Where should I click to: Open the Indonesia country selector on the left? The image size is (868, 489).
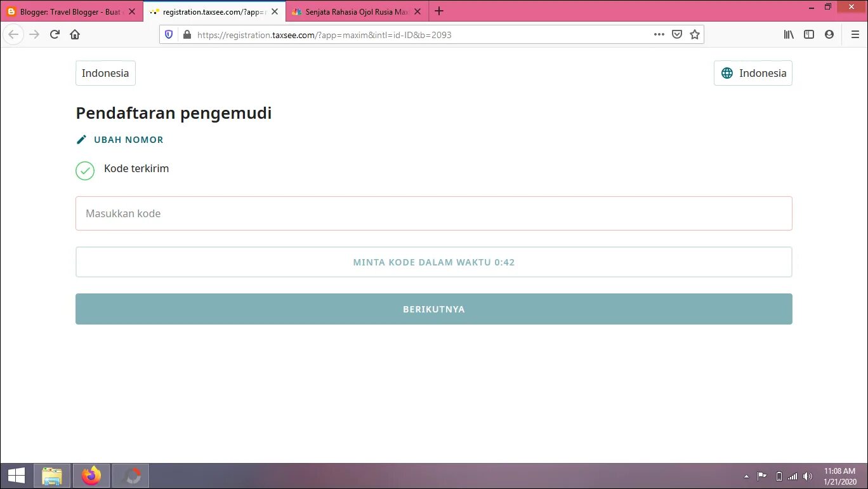click(105, 73)
